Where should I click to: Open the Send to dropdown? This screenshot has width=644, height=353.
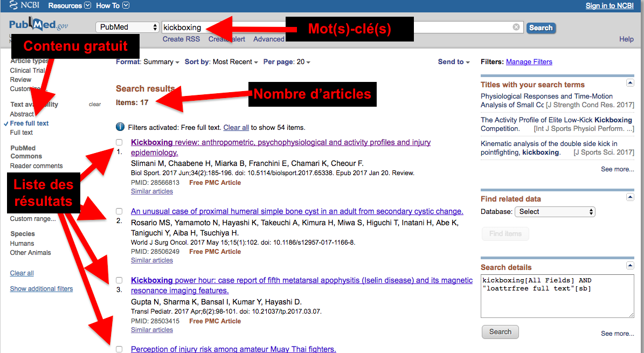tap(453, 61)
